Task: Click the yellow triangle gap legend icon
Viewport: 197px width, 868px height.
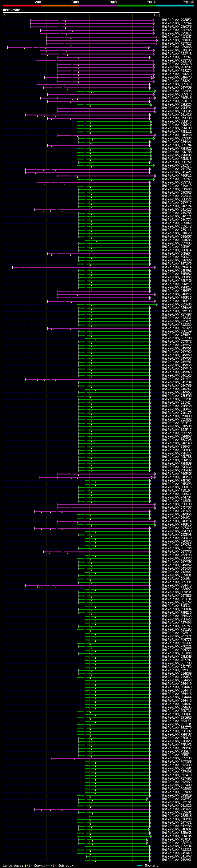Action: point(25,865)
